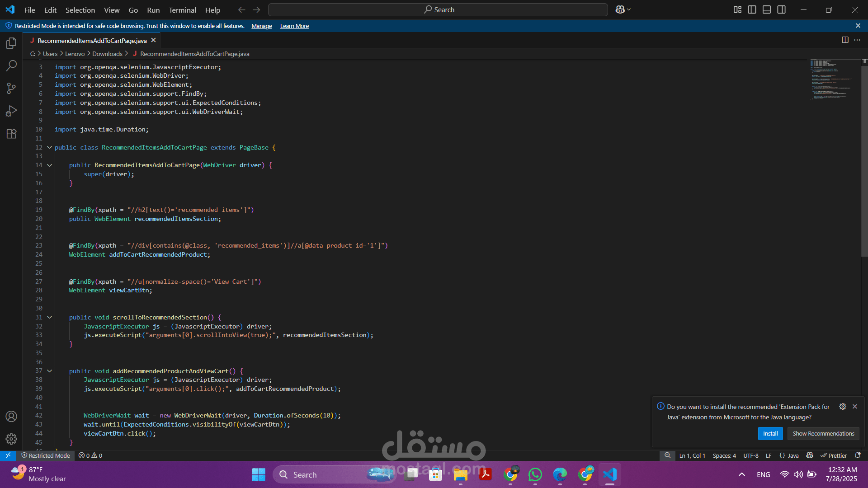This screenshot has height=488, width=868.
Task: Open the Extensions view
Action: (11, 134)
